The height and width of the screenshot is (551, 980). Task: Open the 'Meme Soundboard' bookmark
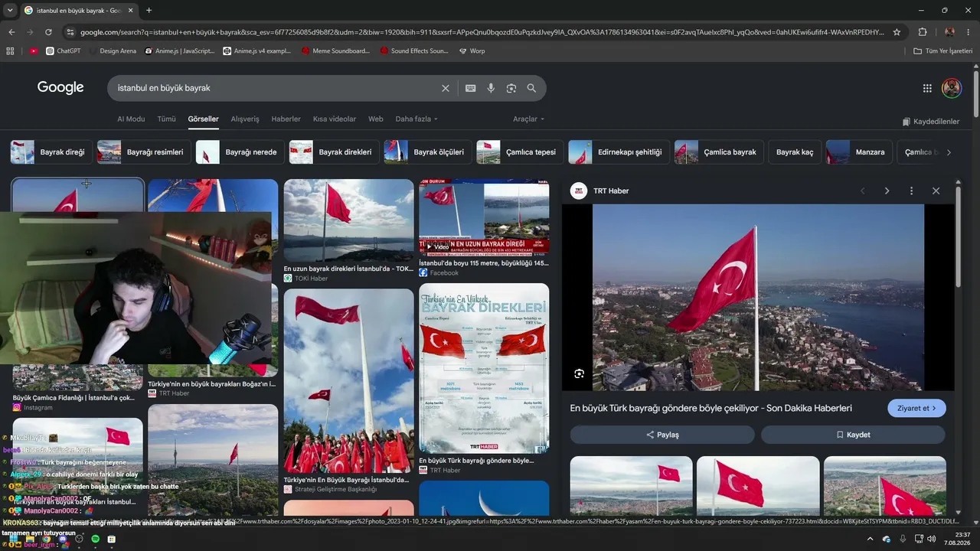[x=336, y=51]
